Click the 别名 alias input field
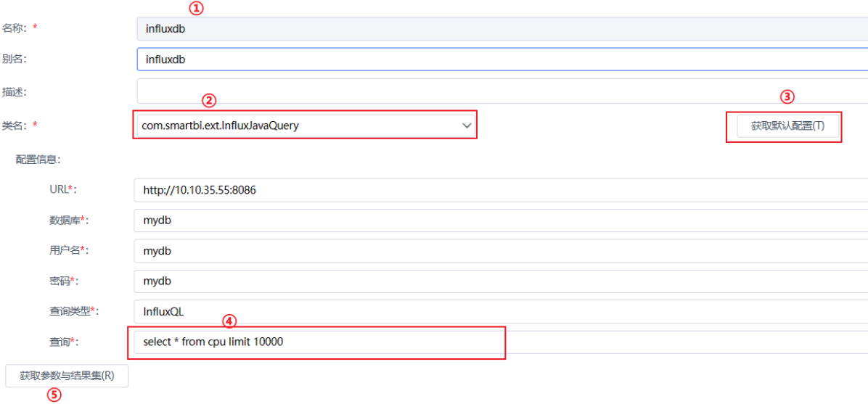This screenshot has height=404, width=868. click(502, 59)
